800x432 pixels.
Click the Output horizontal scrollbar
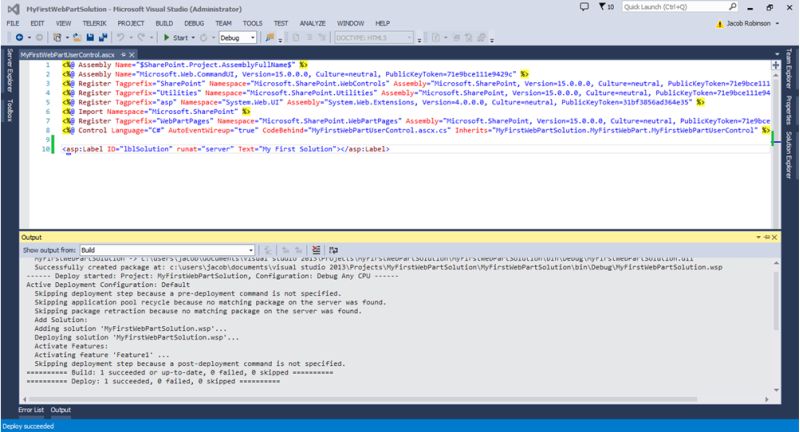[363, 399]
